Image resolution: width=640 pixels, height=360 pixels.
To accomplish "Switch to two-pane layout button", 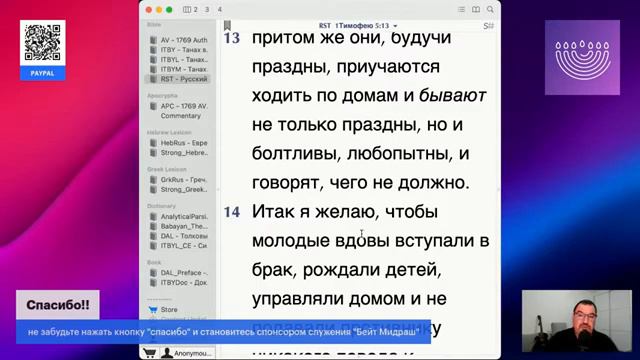I will pyautogui.click(x=190, y=9).
